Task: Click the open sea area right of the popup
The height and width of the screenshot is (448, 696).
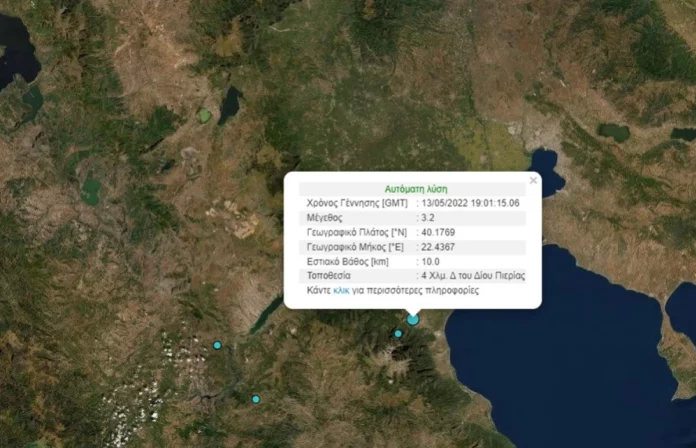Action: pos(600,340)
